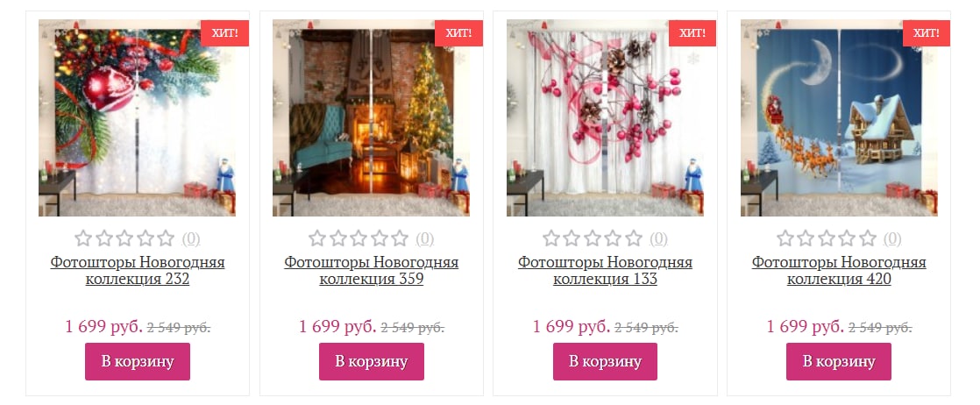Add collection 133 curtains to cart
Image resolution: width=980 pixels, height=405 pixels.
click(605, 361)
